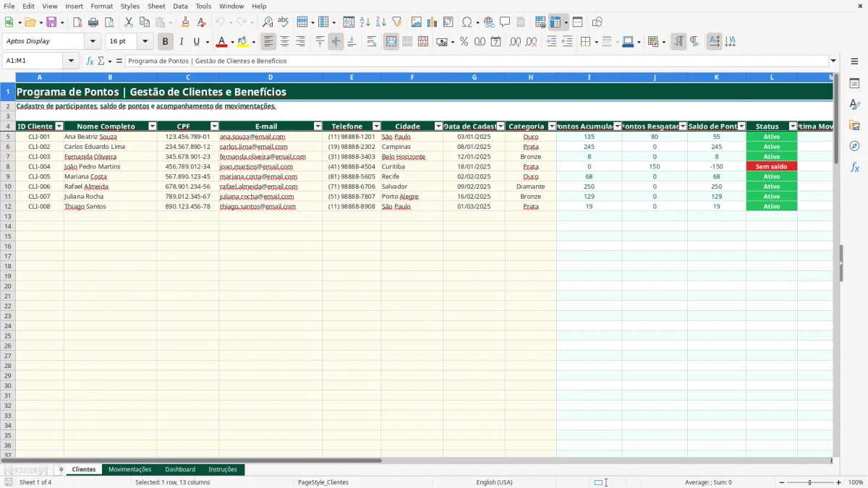868x488 pixels.
Task: Open the Sheet menu
Action: [x=156, y=6]
